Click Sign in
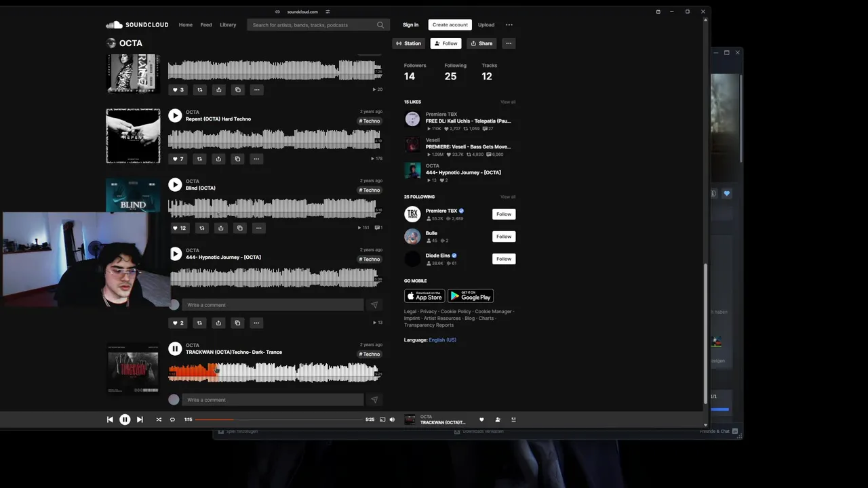The height and width of the screenshot is (488, 868). pos(410,25)
